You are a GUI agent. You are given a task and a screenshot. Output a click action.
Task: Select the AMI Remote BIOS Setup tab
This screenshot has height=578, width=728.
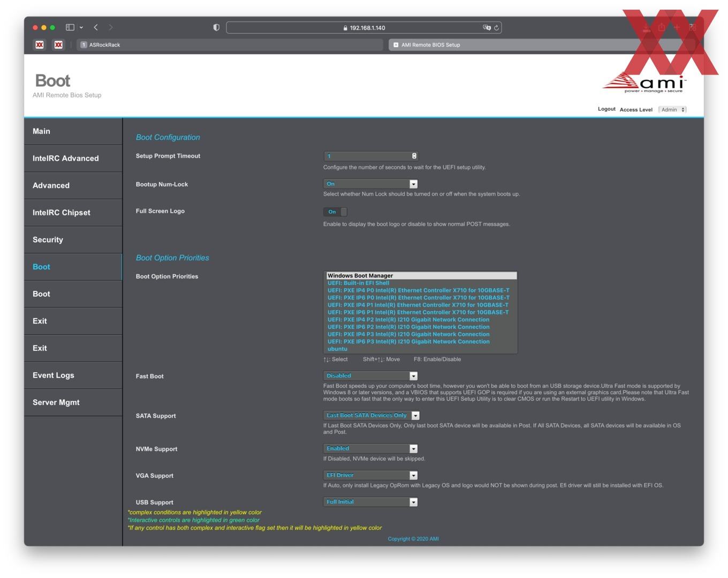coord(541,45)
